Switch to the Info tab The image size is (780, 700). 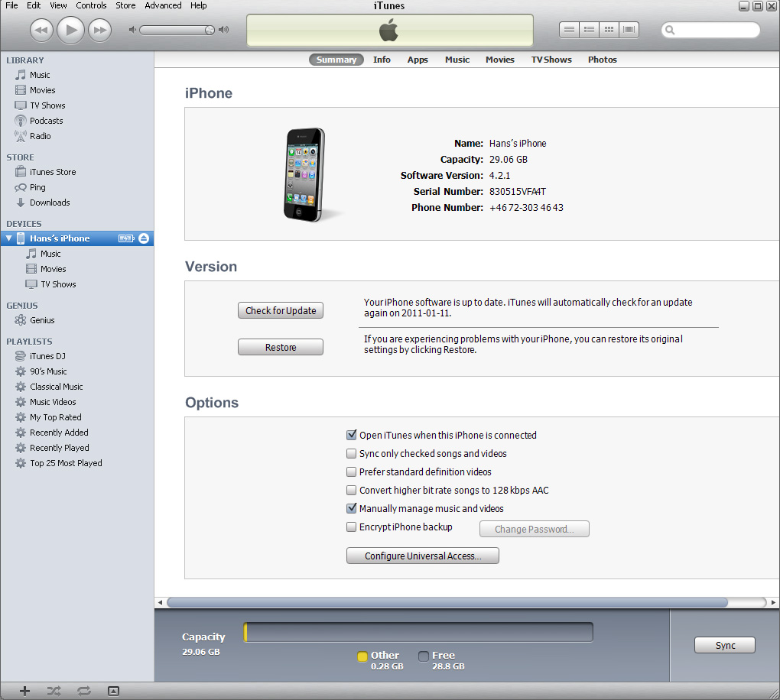(382, 60)
